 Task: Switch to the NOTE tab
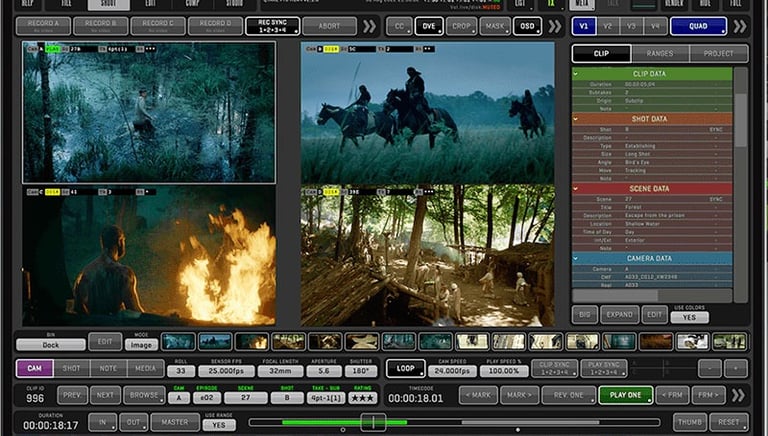pyautogui.click(x=108, y=368)
